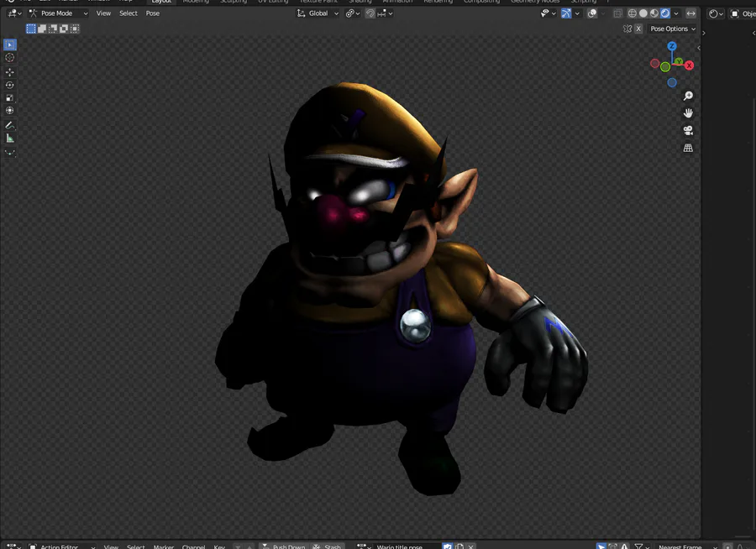Click the zoom magnifier viewport icon
This screenshot has width=756, height=549.
(688, 96)
